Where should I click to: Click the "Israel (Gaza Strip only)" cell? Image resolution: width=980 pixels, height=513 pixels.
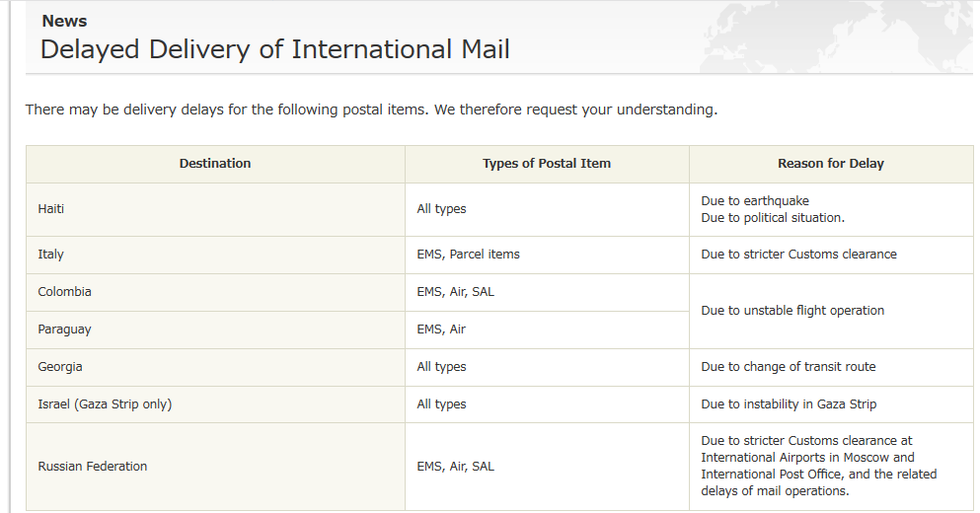point(105,404)
